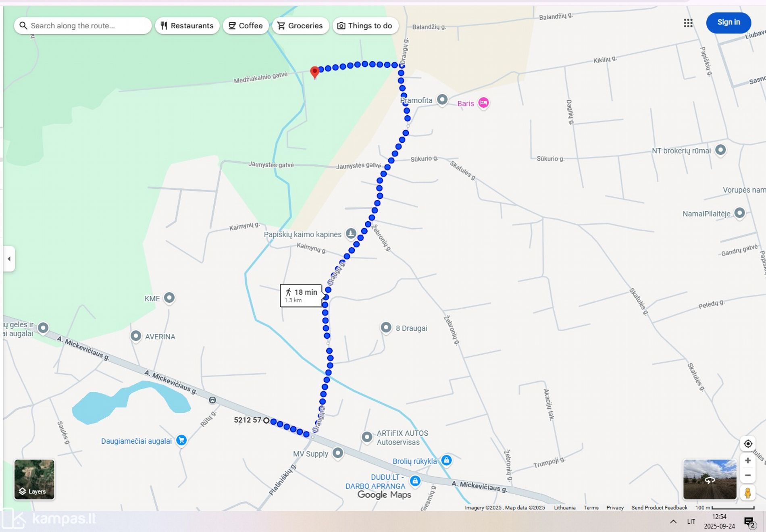Click Daugiamečiai augalai shopping cart marker
The height and width of the screenshot is (532, 766).
pos(181,440)
